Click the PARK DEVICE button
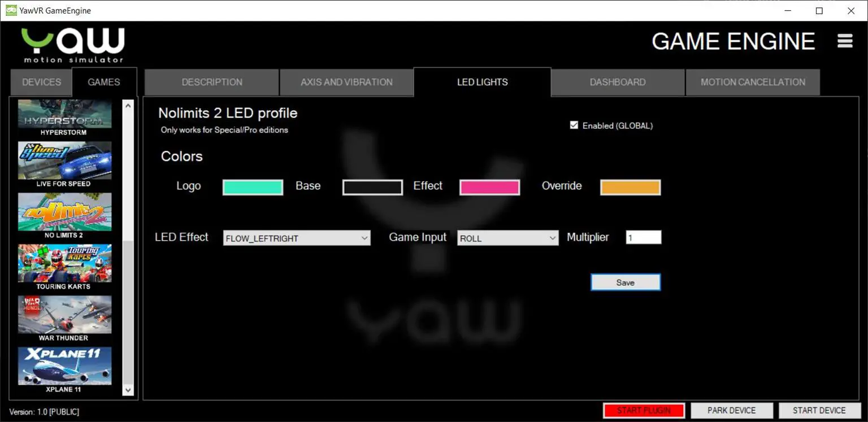 tap(732, 410)
